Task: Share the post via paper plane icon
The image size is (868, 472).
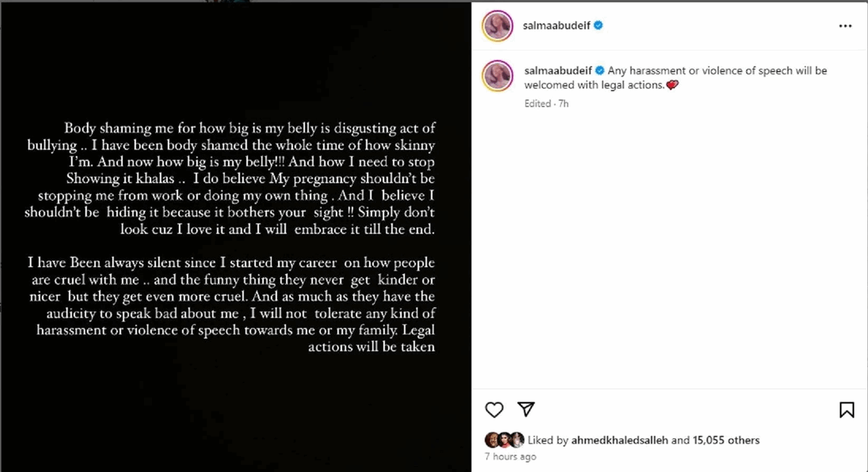Action: tap(527, 409)
